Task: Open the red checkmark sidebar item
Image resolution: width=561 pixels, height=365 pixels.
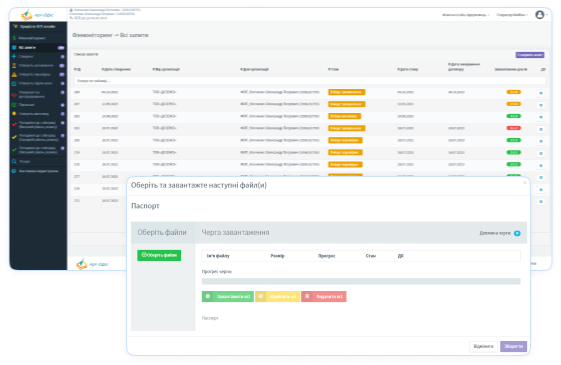Action: tap(38, 125)
